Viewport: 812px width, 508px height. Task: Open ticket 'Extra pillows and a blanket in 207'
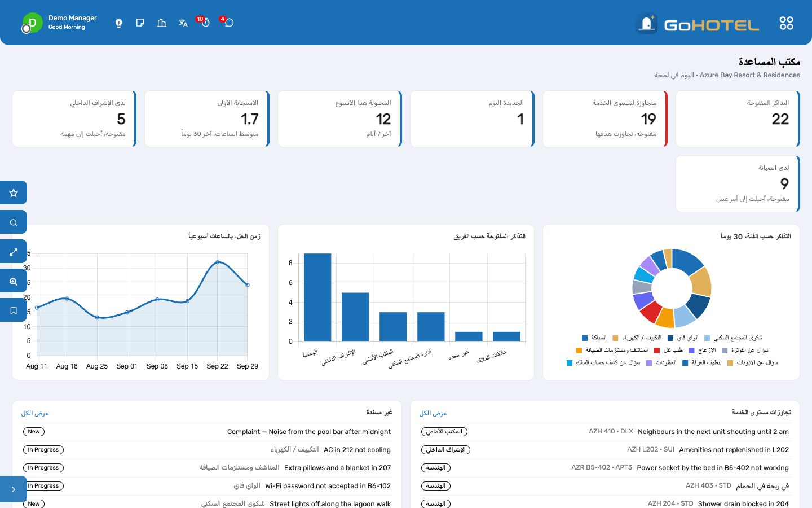337,468
